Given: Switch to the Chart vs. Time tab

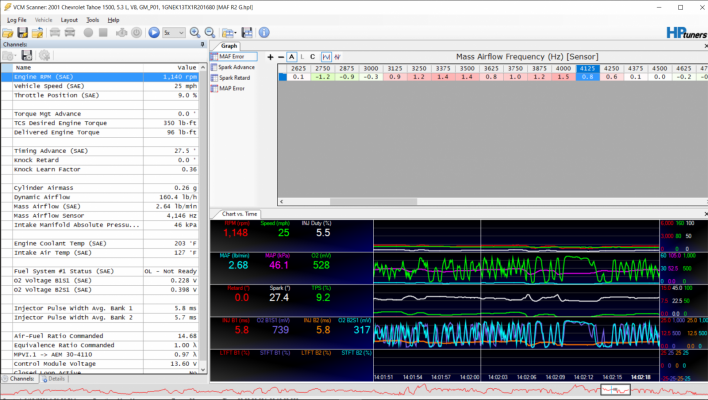Looking at the screenshot, I should [239, 214].
